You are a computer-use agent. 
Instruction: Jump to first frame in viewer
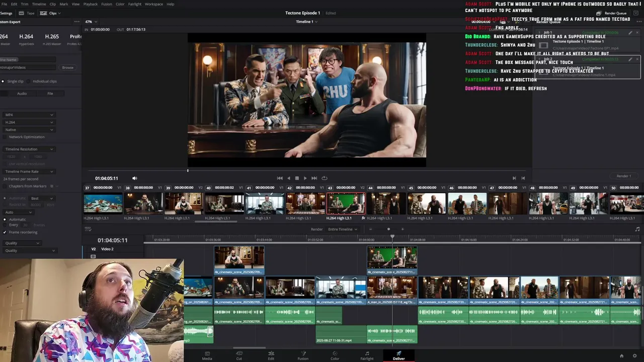[x=280, y=178]
